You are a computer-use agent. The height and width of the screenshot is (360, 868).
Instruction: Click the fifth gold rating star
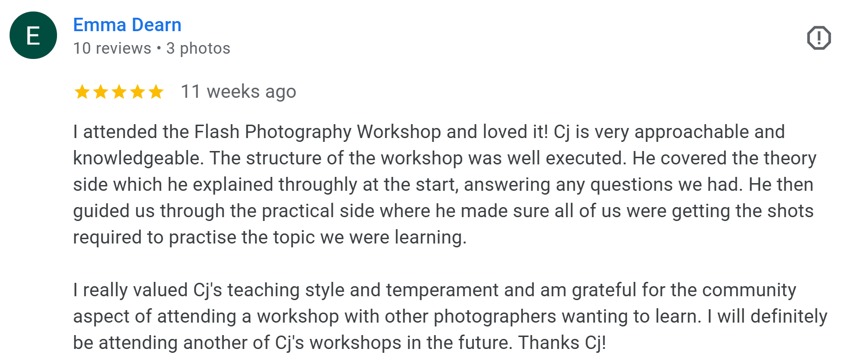[x=156, y=92]
